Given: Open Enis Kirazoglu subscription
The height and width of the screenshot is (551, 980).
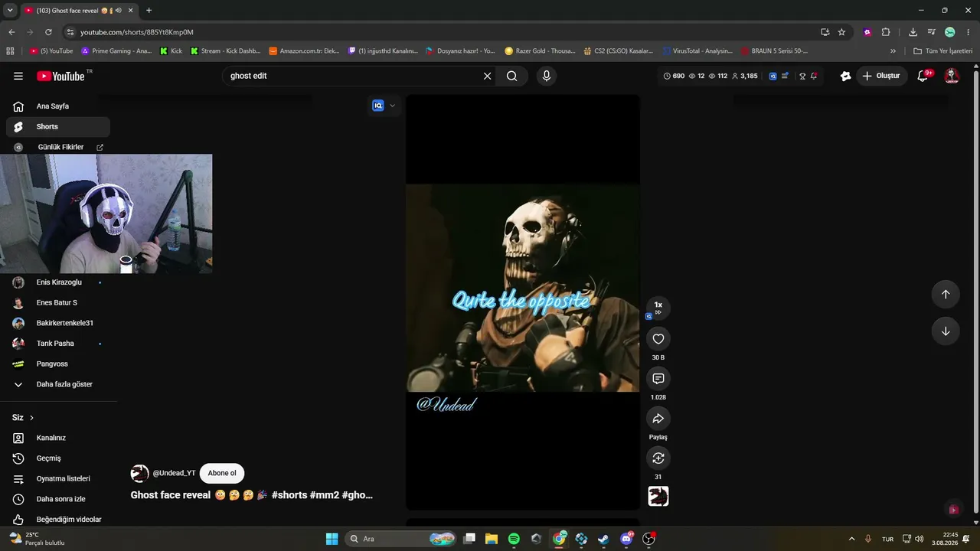Looking at the screenshot, I should (x=58, y=282).
